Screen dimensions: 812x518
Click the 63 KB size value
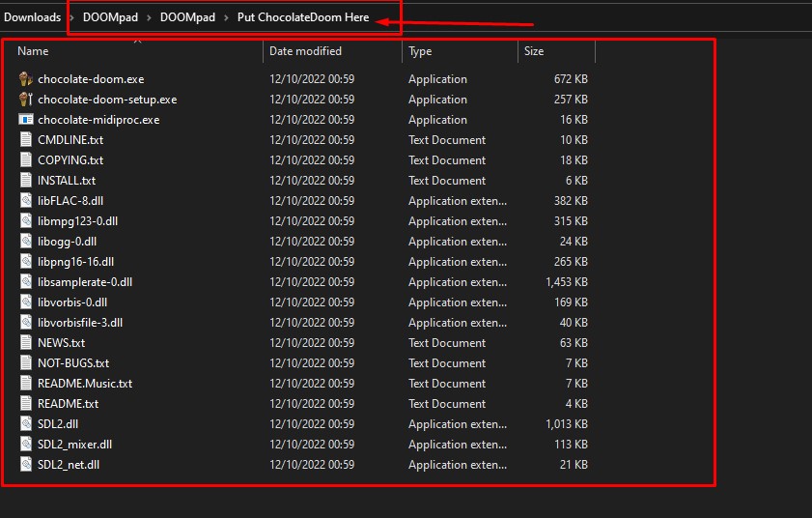[574, 343]
